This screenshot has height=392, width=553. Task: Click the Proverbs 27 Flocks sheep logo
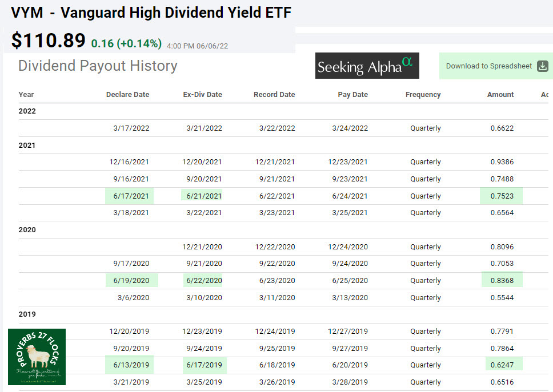pyautogui.click(x=37, y=357)
